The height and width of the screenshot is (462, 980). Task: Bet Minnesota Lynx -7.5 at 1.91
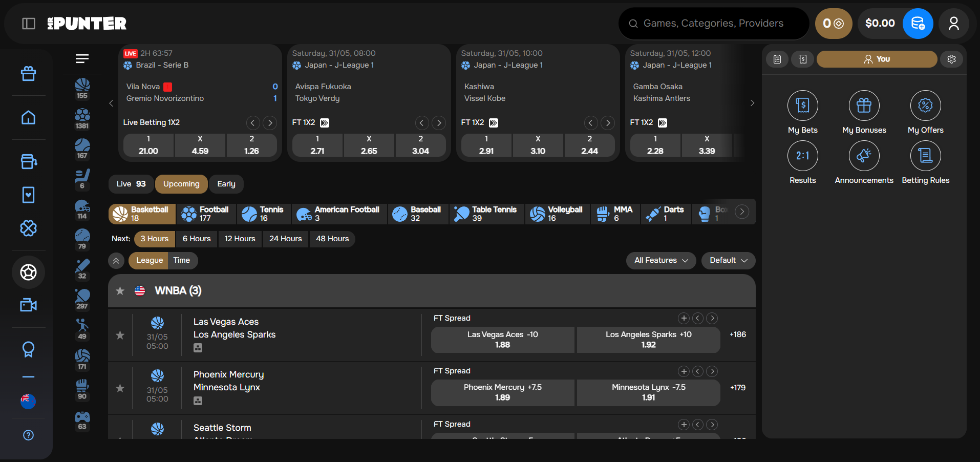coord(648,392)
